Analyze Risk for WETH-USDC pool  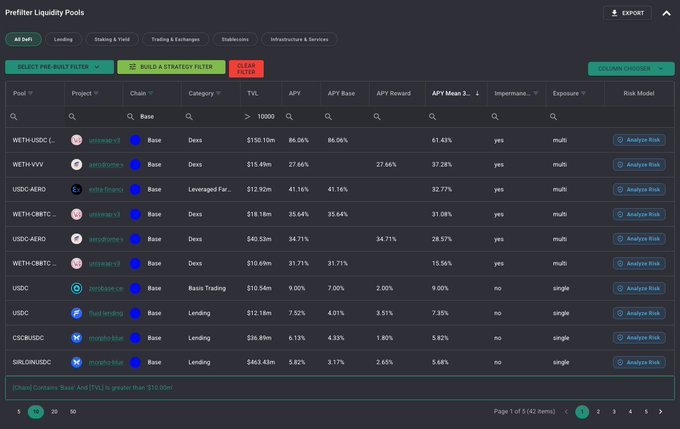pyautogui.click(x=639, y=140)
